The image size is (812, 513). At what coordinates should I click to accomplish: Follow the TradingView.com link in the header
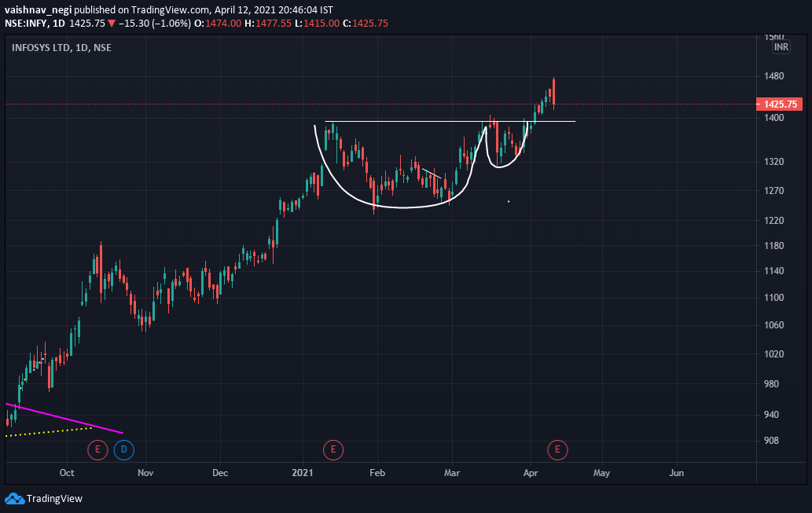coord(170,10)
